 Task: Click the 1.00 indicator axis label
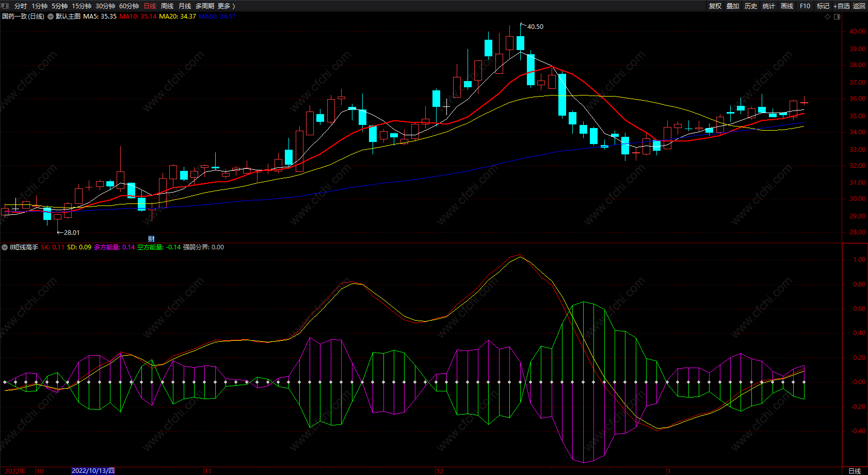click(x=859, y=260)
